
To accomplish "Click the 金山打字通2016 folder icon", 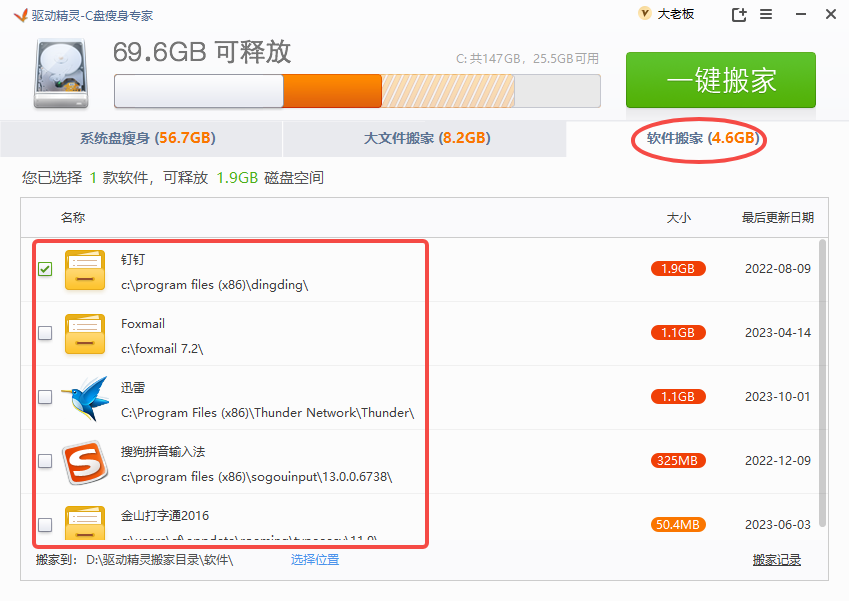I will pos(85,525).
